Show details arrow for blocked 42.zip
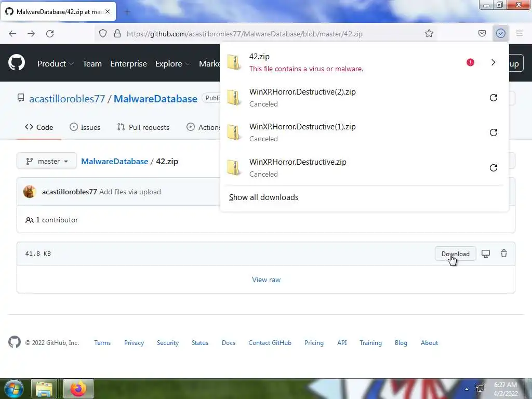Viewport: 532px width, 399px height. click(494, 62)
